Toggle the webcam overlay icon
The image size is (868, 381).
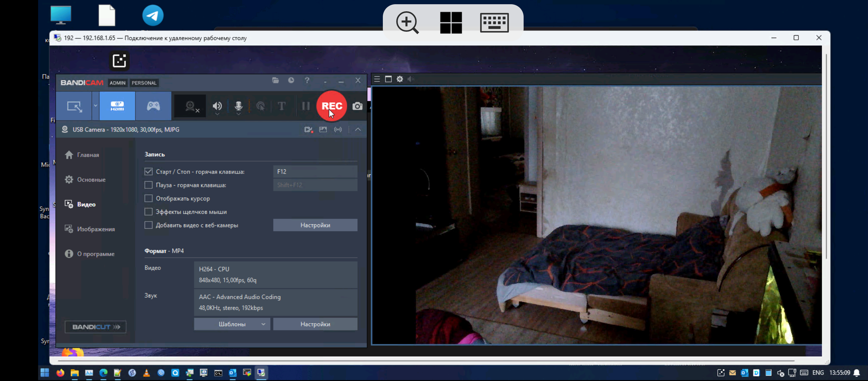tap(191, 106)
